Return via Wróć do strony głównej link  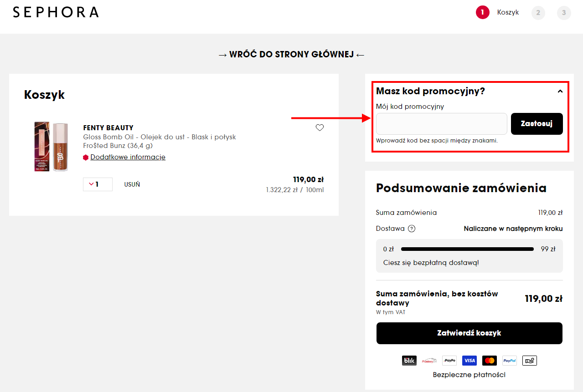click(x=292, y=55)
